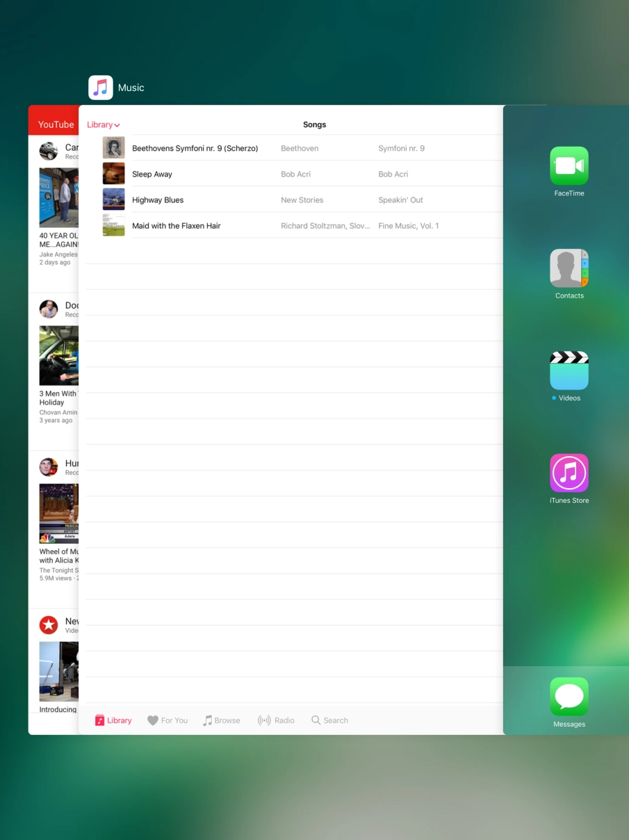
Task: Select the Radio icon in Music tab bar
Action: pyautogui.click(x=276, y=720)
